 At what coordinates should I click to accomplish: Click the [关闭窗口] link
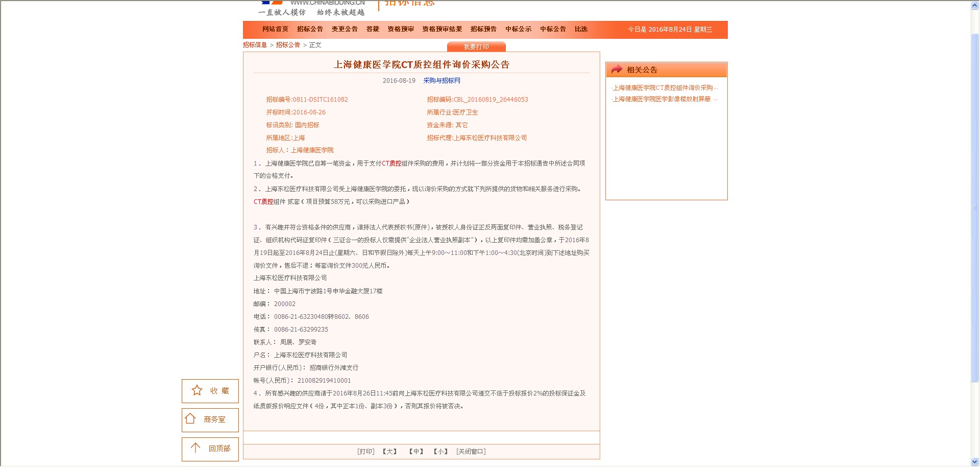pos(471,452)
